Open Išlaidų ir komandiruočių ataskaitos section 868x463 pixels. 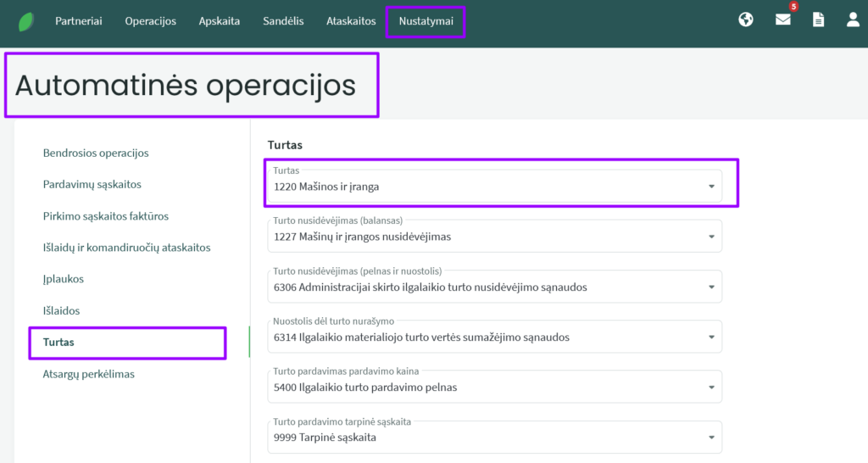[126, 248]
